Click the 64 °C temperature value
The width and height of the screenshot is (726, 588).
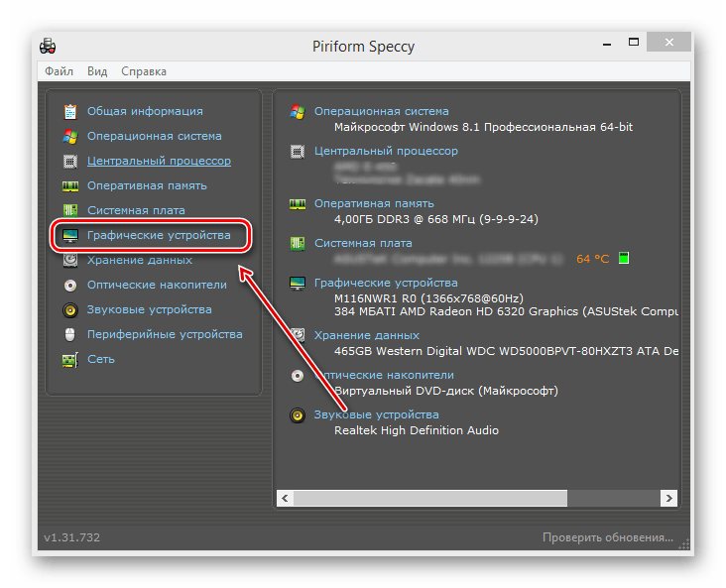(x=593, y=259)
